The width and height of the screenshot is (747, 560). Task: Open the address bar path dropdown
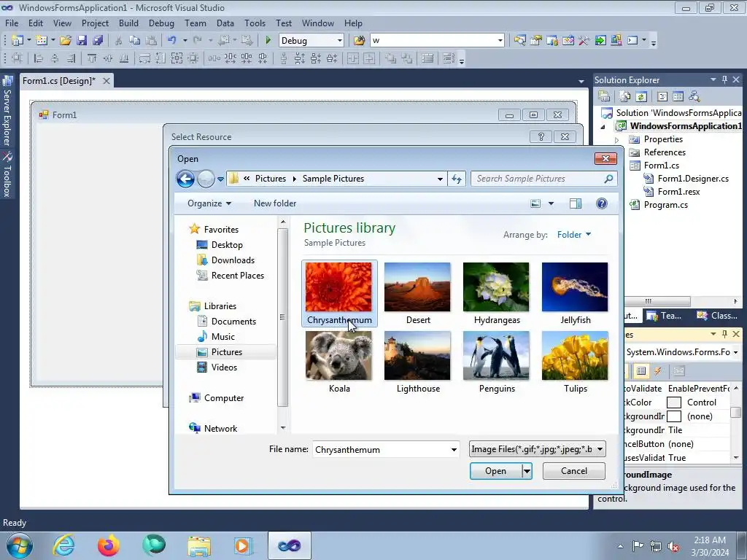tap(440, 179)
